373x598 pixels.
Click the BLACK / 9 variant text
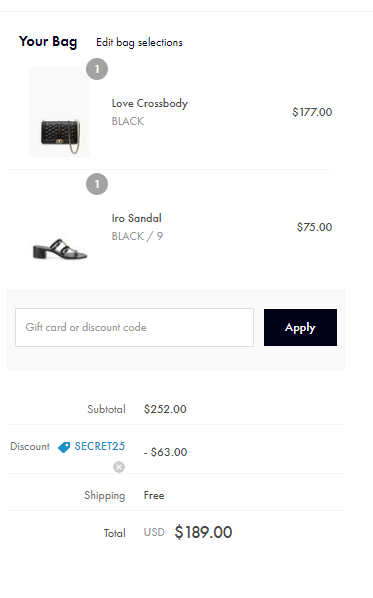(x=137, y=236)
